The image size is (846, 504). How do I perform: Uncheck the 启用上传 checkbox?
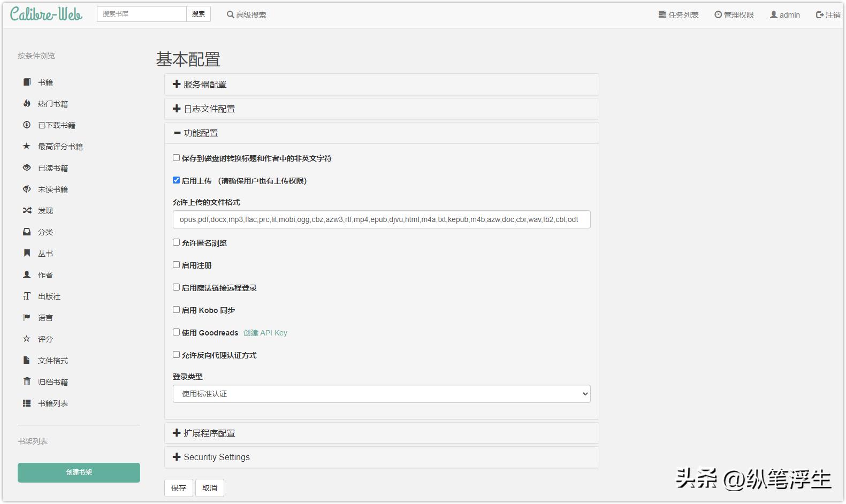(176, 180)
